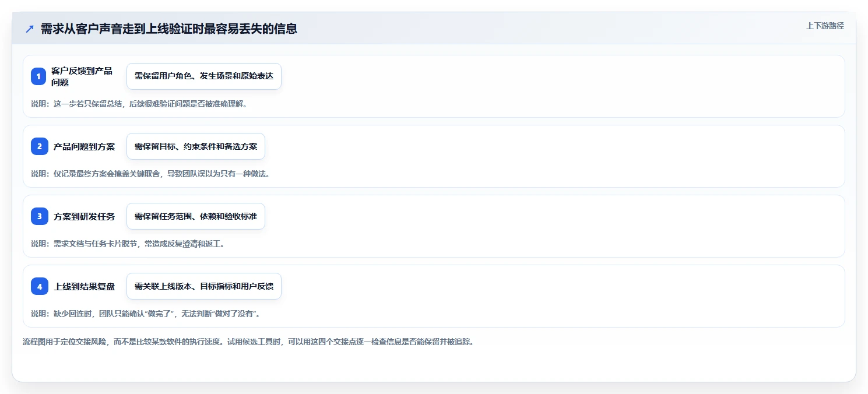Click the arrow icon beside the flow title
868x394 pixels.
[30, 29]
